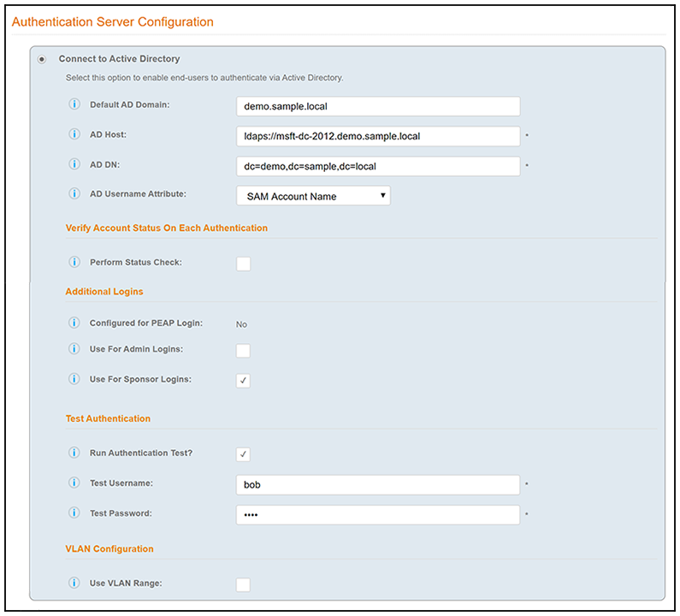680x616 pixels.
Task: Uncheck Use For Sponsor Logins checkbox
Action: 243,381
